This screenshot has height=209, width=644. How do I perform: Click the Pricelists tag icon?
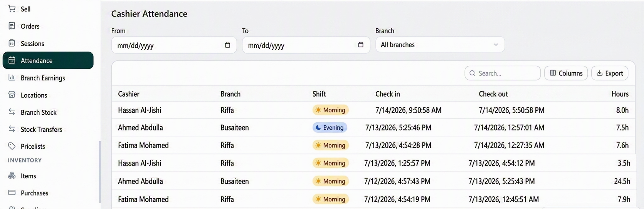12,146
